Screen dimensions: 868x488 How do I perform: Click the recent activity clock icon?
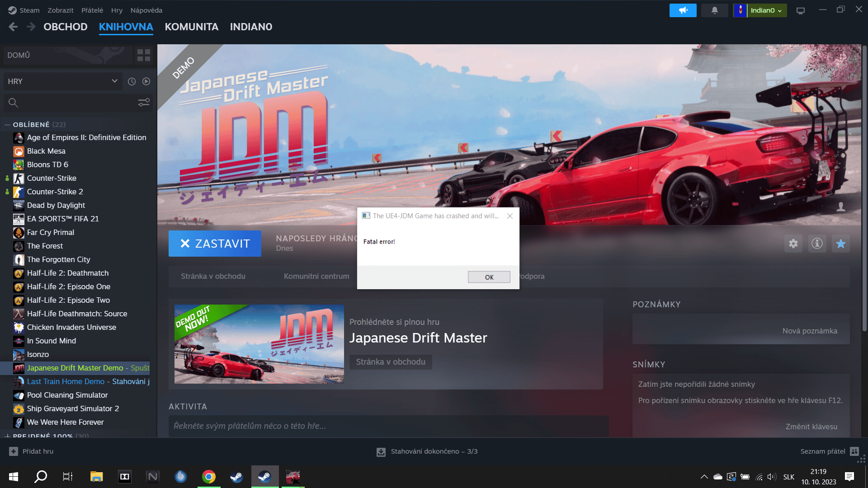pyautogui.click(x=132, y=81)
